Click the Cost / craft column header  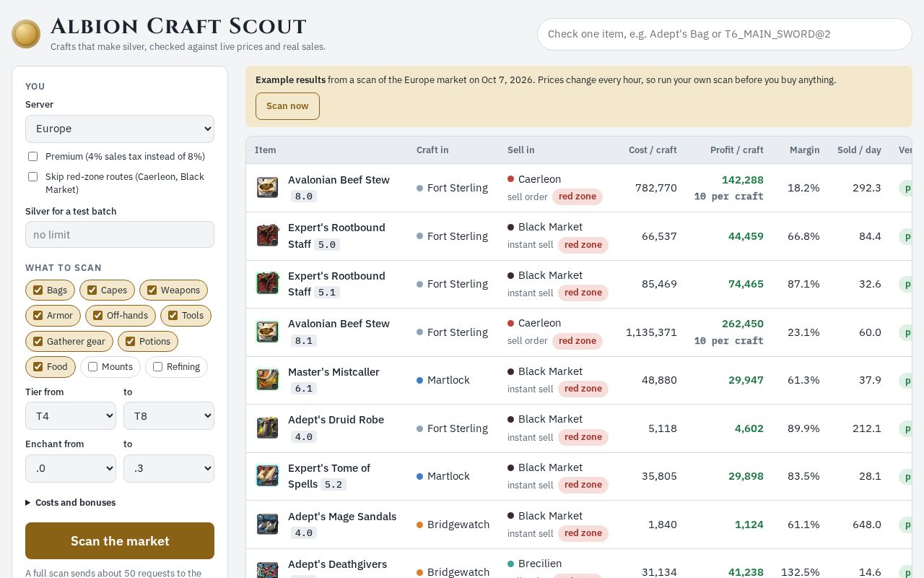click(x=653, y=150)
